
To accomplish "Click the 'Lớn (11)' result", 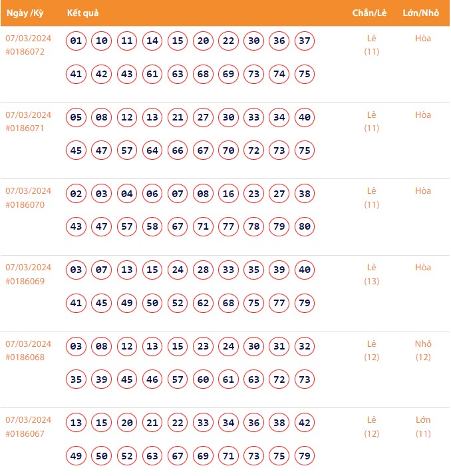I will tap(423, 427).
